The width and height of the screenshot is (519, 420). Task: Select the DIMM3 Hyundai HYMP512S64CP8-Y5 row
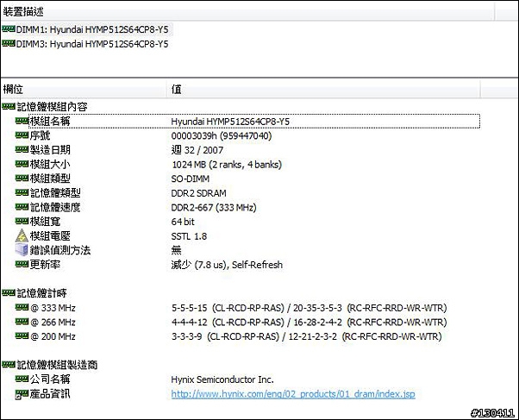(x=85, y=44)
